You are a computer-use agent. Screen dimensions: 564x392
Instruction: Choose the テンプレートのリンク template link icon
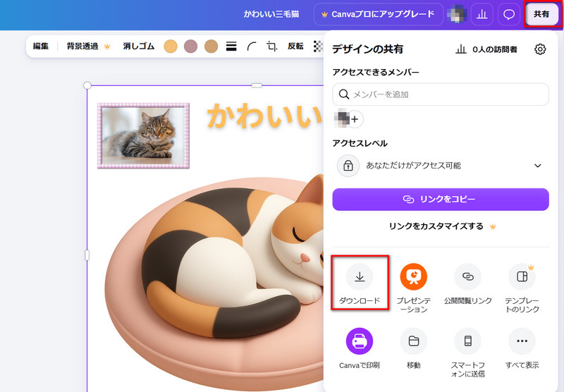522,276
